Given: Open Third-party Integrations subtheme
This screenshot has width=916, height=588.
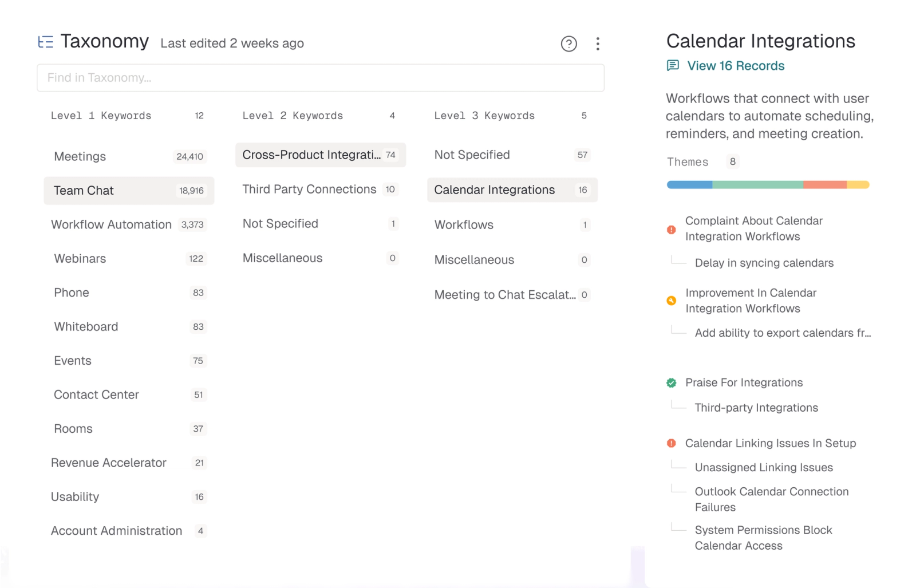Looking at the screenshot, I should (x=756, y=408).
